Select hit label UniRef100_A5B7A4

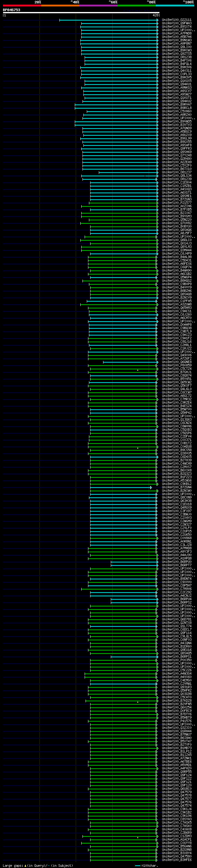(x=176, y=37)
